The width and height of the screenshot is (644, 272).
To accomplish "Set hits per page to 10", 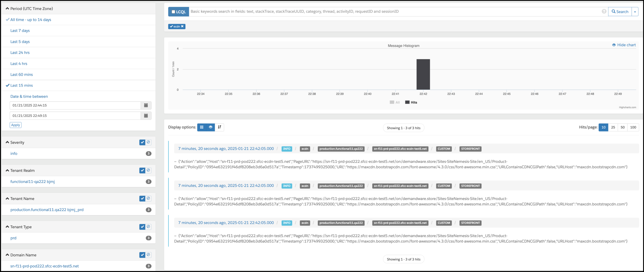I will click(603, 127).
